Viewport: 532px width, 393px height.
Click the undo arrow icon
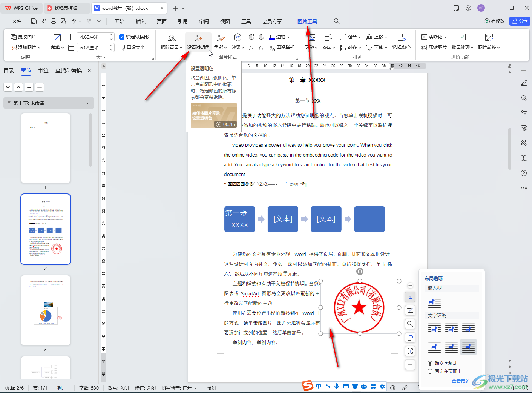74,21
